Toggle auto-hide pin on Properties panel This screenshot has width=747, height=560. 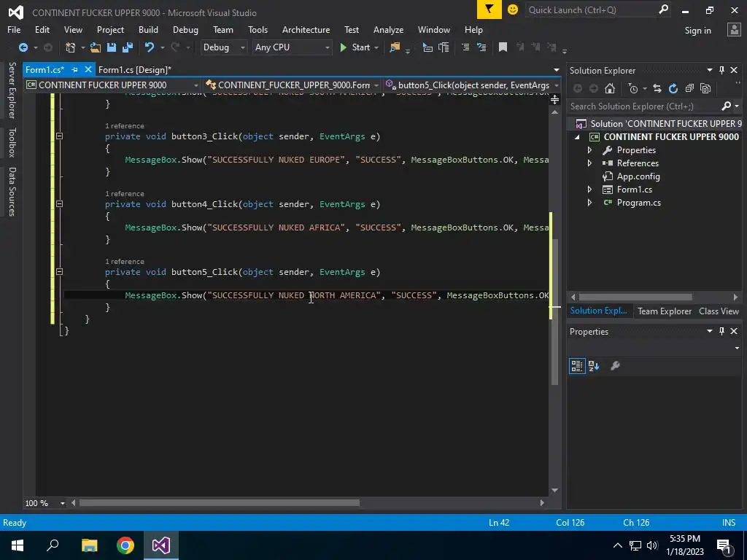click(x=721, y=331)
